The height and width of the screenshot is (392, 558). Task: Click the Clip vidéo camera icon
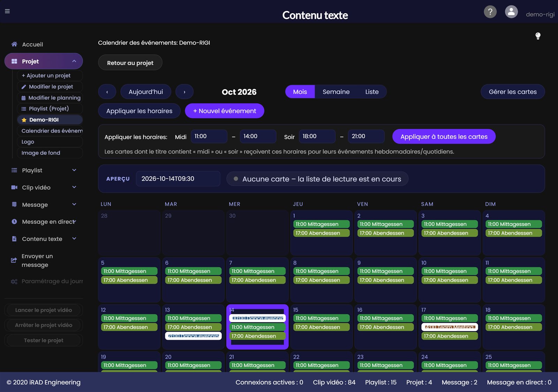pyautogui.click(x=14, y=187)
